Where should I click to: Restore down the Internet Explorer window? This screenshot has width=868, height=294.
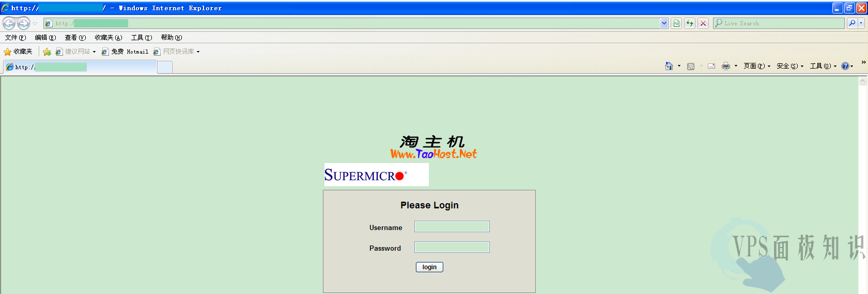tap(849, 8)
